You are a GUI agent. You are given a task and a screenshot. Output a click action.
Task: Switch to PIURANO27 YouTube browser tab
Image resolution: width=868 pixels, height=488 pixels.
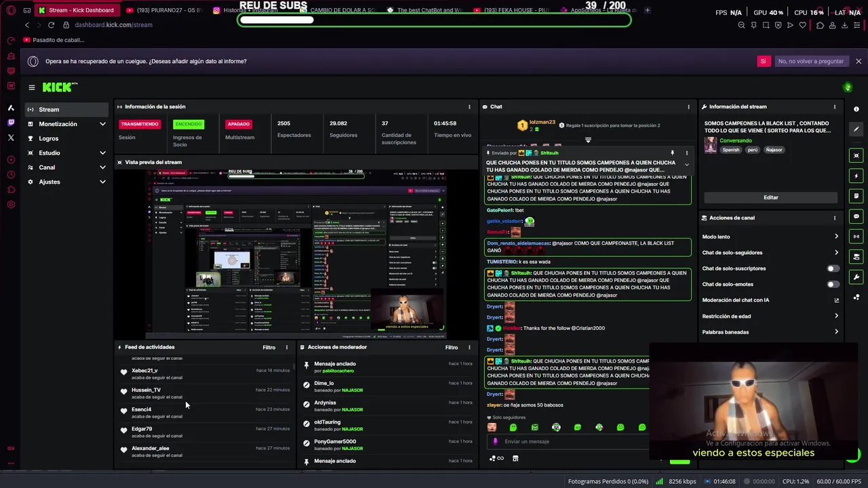pos(164,10)
